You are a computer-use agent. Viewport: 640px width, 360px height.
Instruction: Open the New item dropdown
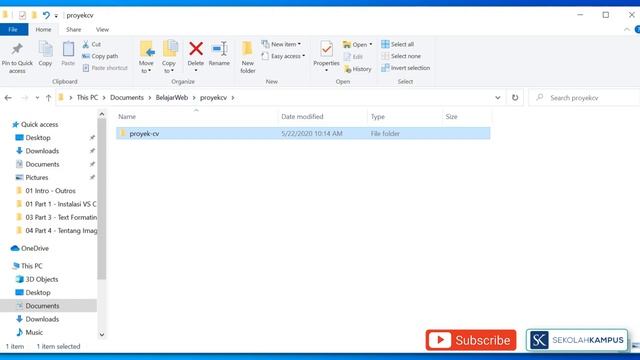pos(281,44)
